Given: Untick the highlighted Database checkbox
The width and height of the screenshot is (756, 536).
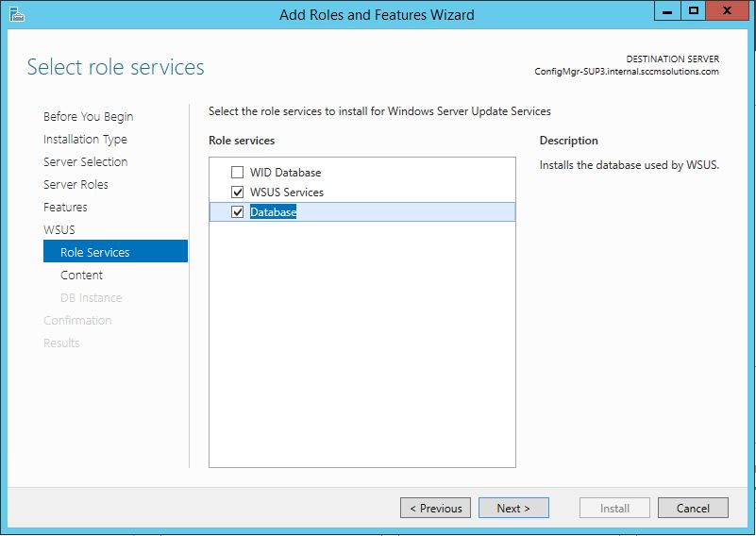Looking at the screenshot, I should 237,212.
